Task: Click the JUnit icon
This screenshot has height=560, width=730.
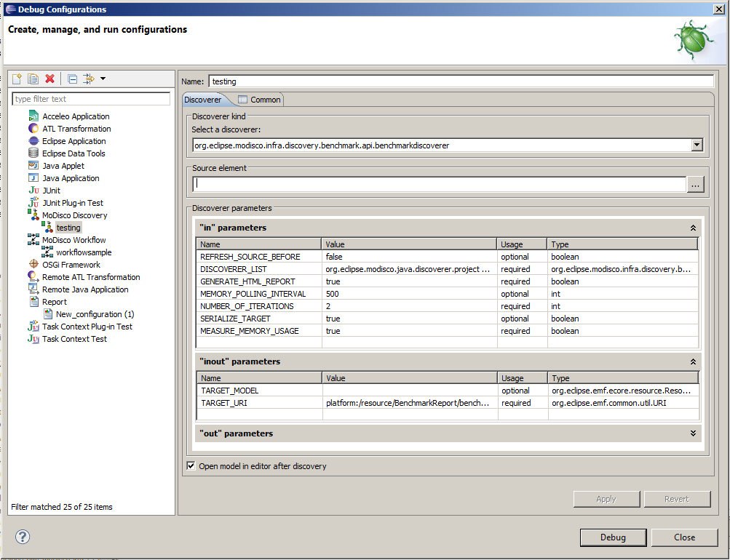Action: click(x=33, y=191)
